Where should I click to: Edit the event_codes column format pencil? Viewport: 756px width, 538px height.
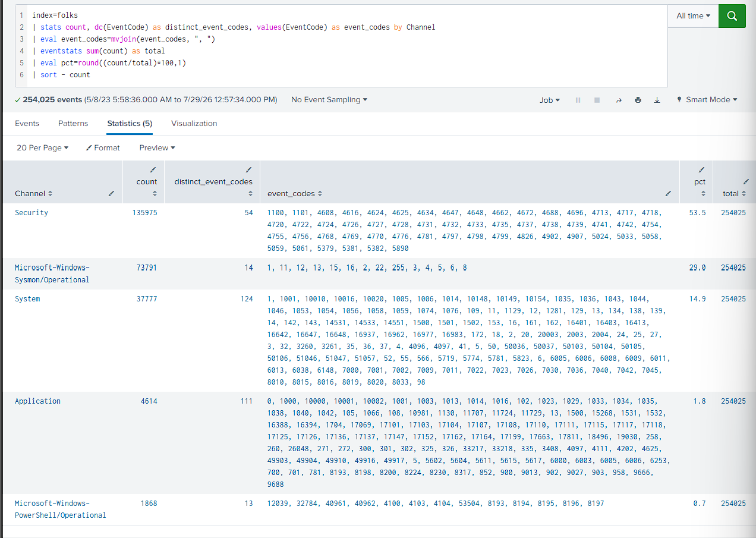(x=668, y=193)
